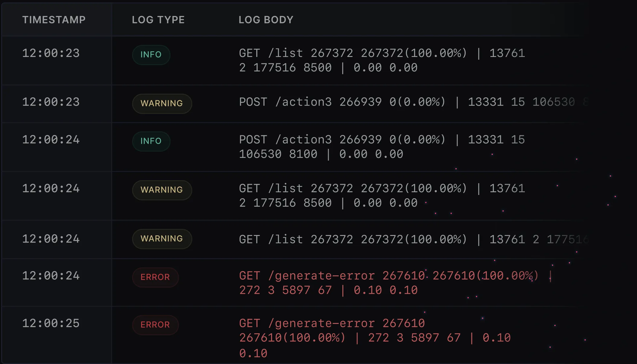Click the first INFO badge
This screenshot has height=364, width=637.
pos(151,55)
